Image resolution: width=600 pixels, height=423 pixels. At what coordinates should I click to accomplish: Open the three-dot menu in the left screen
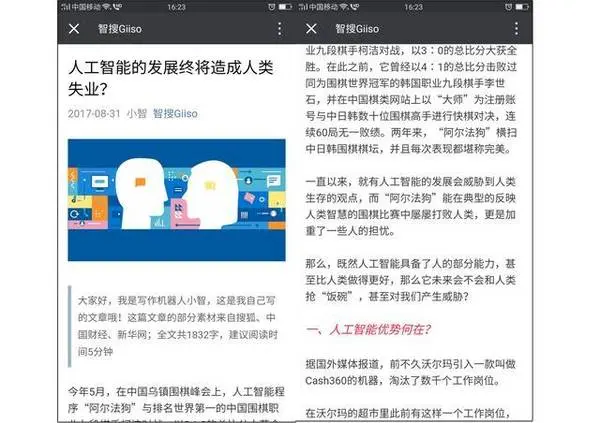click(280, 29)
